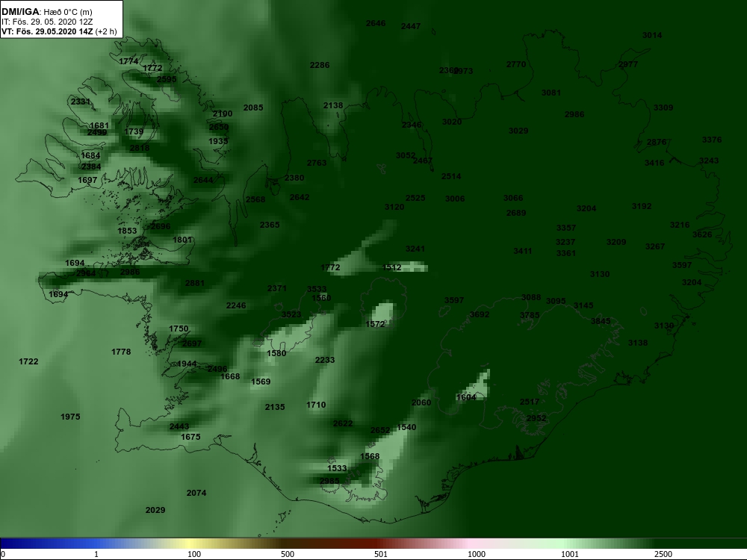
Task: Click the map value "1572"
Action: pos(375,324)
